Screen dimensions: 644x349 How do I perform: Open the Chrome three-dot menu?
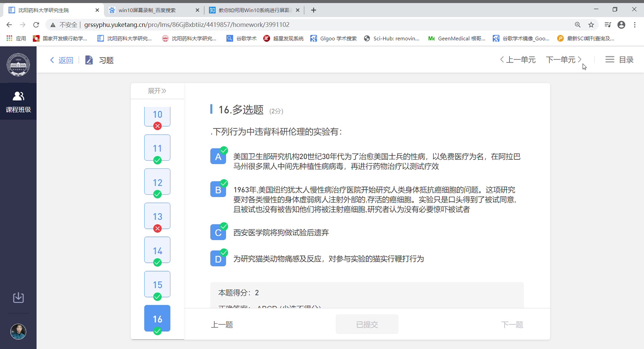(635, 25)
